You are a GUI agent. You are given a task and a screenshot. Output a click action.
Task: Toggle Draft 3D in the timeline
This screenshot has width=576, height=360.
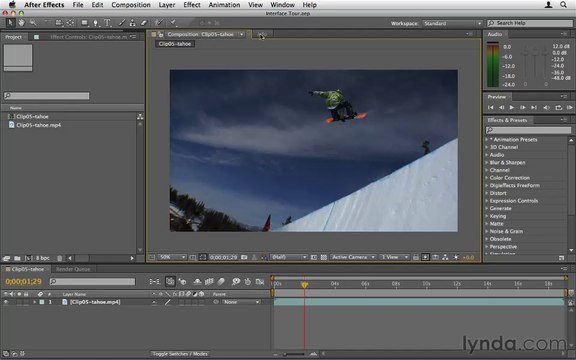pos(182,282)
